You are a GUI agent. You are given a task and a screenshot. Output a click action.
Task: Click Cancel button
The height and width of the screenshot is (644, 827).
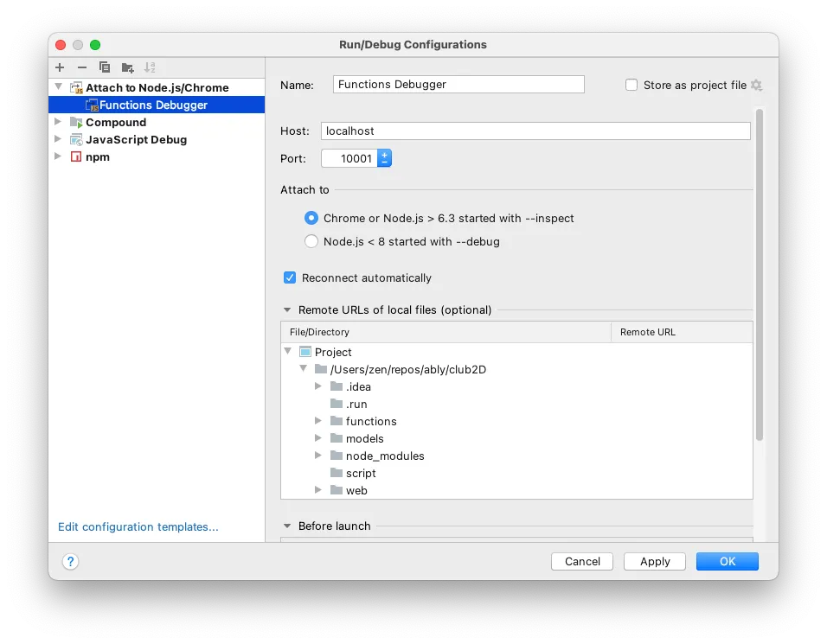pyautogui.click(x=582, y=561)
